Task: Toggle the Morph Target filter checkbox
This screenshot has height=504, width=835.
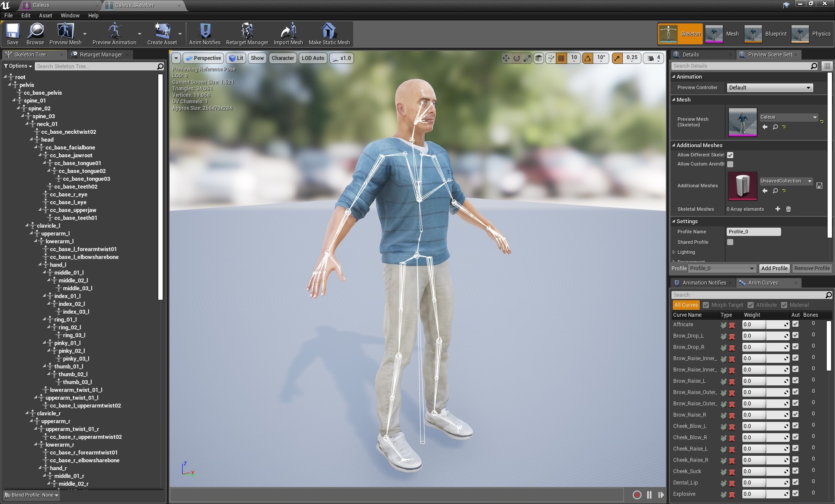Action: click(706, 305)
